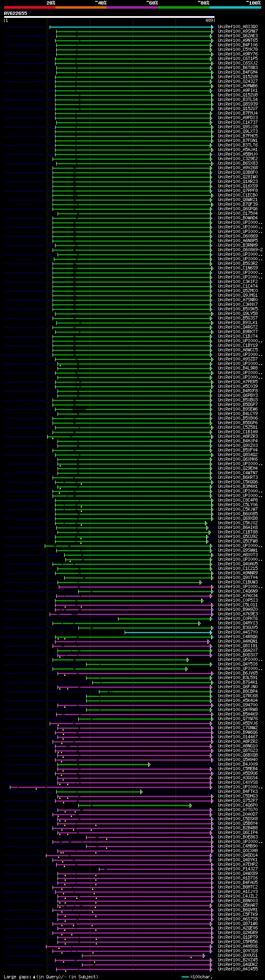Select hit label UniRef100_B4FI06

point(238,45)
